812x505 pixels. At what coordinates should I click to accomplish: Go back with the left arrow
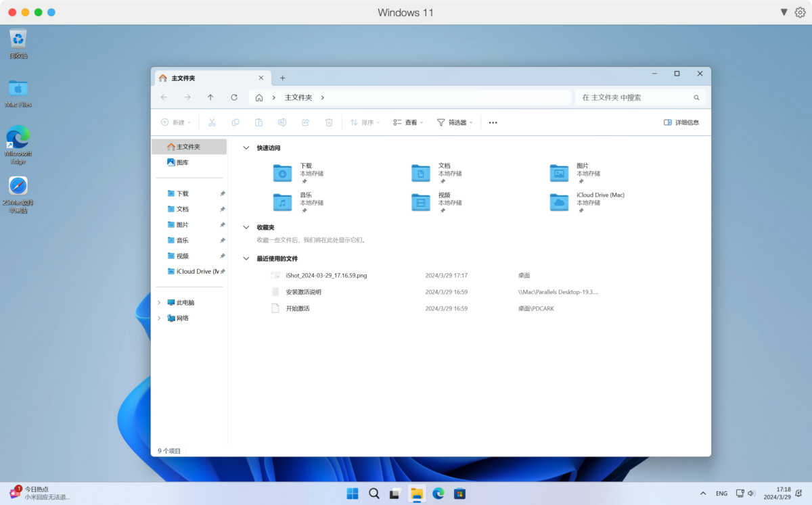click(164, 97)
